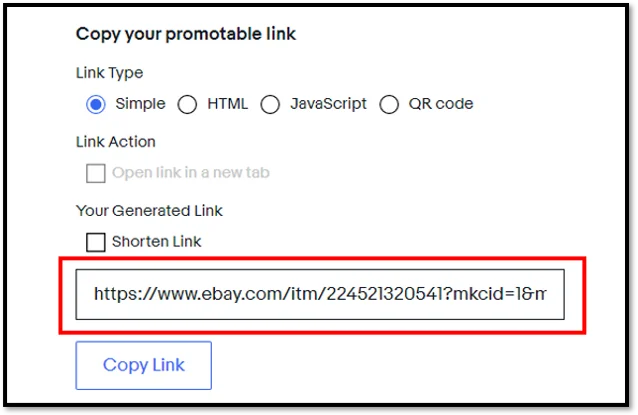
Task: Switch link type to JavaScript radio
Action: tap(269, 104)
